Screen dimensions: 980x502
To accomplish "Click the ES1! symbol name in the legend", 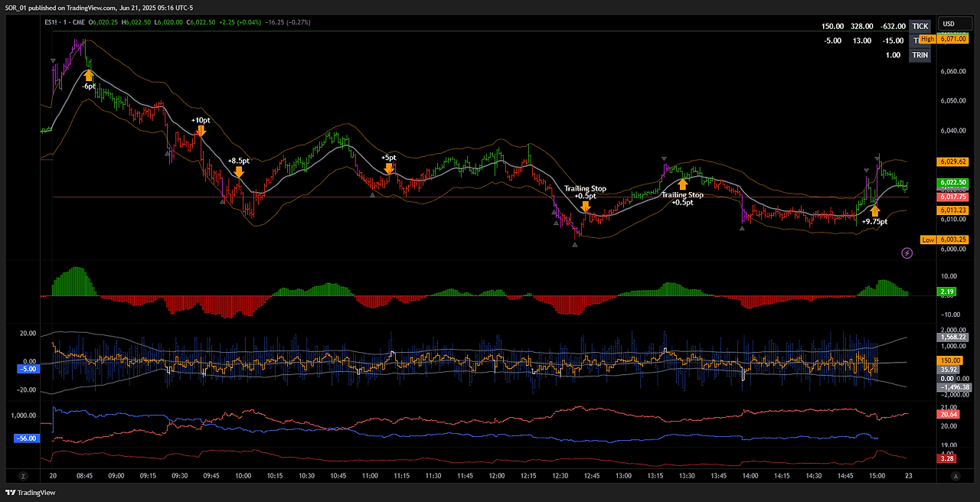I will pos(51,22).
